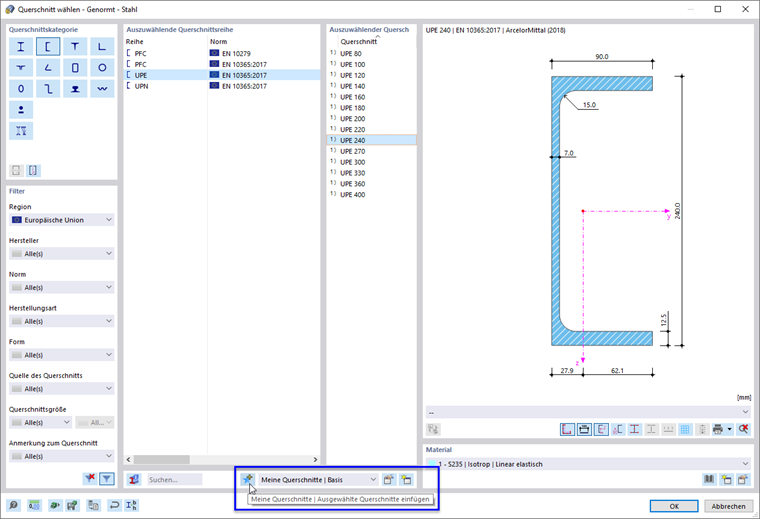Click the OK button
760x519 pixels.
[x=674, y=506]
